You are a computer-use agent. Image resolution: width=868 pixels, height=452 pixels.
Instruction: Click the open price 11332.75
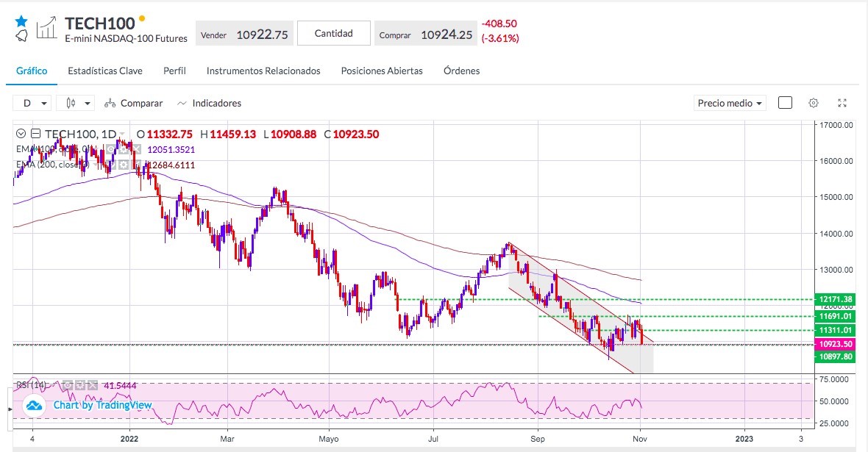click(169, 134)
